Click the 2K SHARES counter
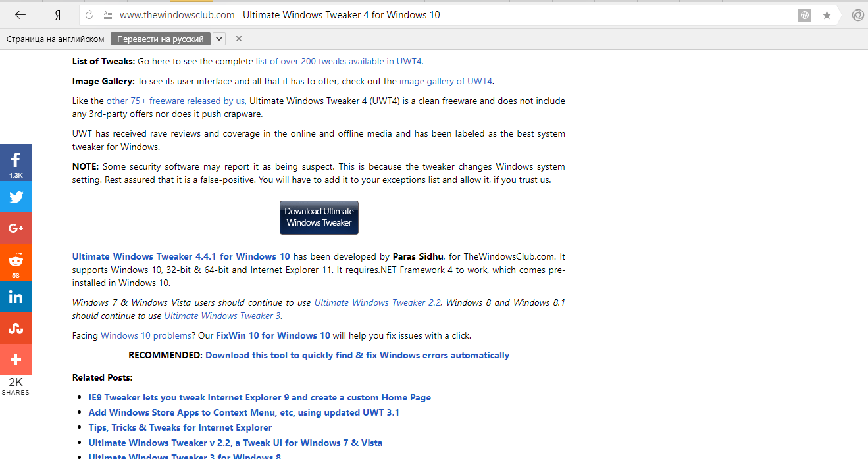868x459 pixels. 16,386
